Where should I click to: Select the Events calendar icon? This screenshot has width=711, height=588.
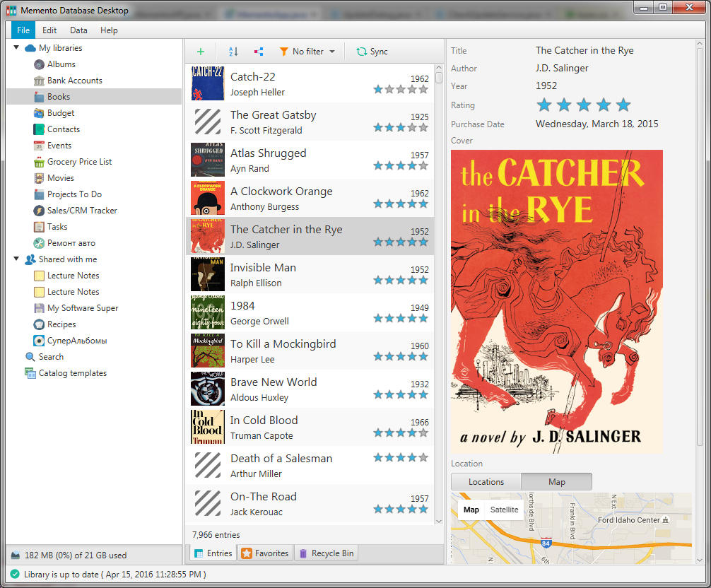(x=40, y=146)
